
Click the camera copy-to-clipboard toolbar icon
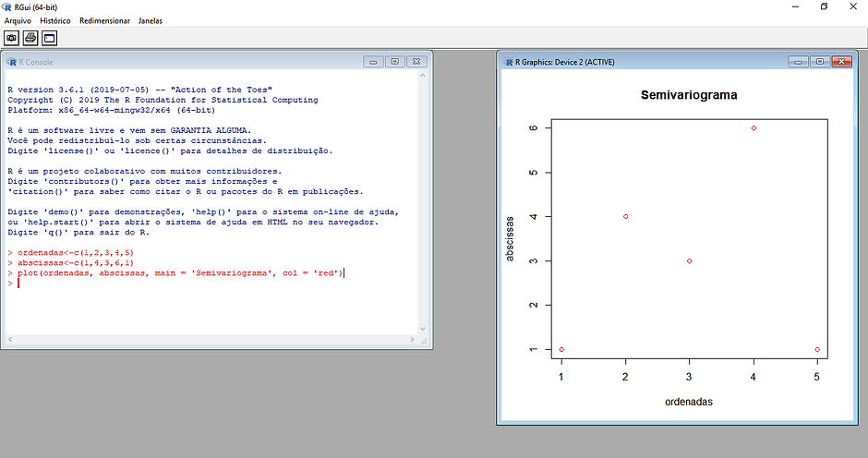tap(12, 38)
